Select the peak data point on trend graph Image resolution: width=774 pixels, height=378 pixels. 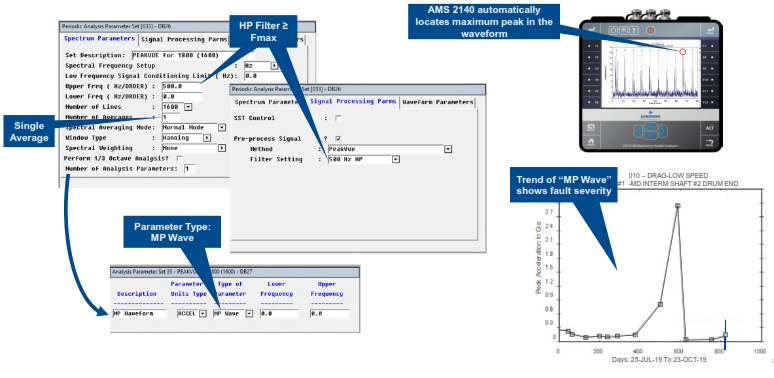(x=678, y=206)
